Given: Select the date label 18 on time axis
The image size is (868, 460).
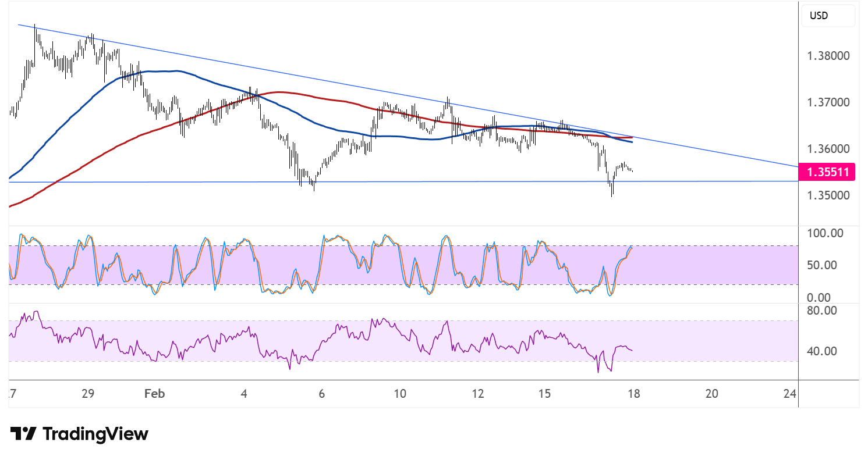Looking at the screenshot, I should [634, 394].
